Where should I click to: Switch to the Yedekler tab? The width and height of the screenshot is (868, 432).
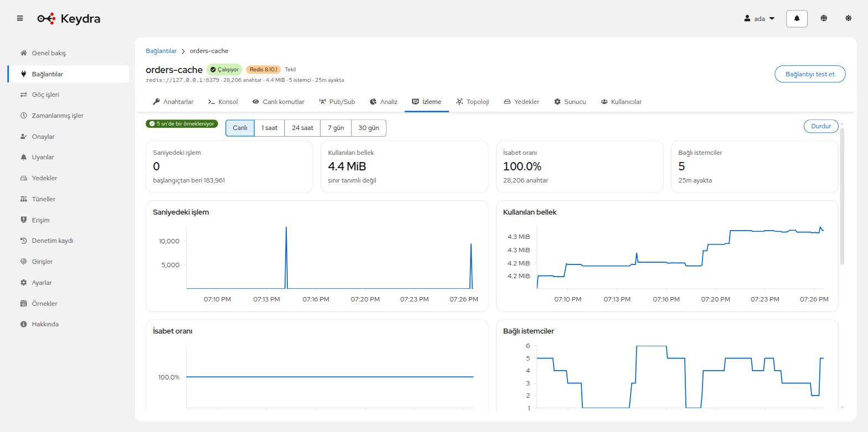coord(521,102)
